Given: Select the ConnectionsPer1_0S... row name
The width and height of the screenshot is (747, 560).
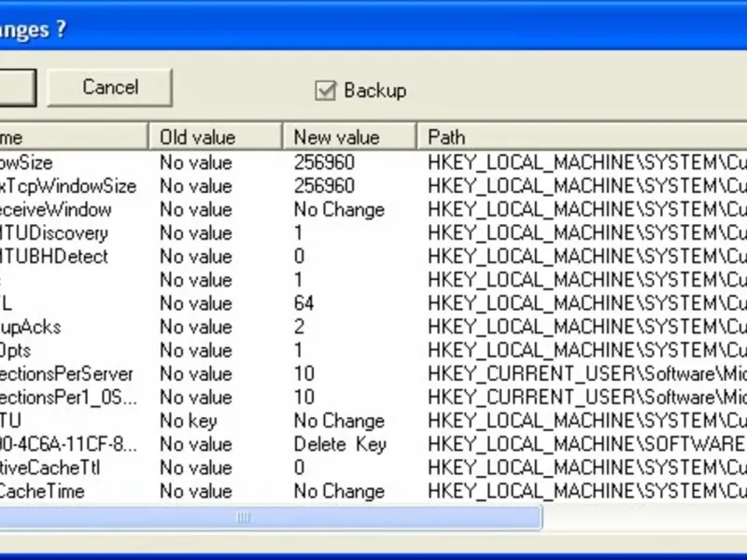Looking at the screenshot, I should point(68,398).
